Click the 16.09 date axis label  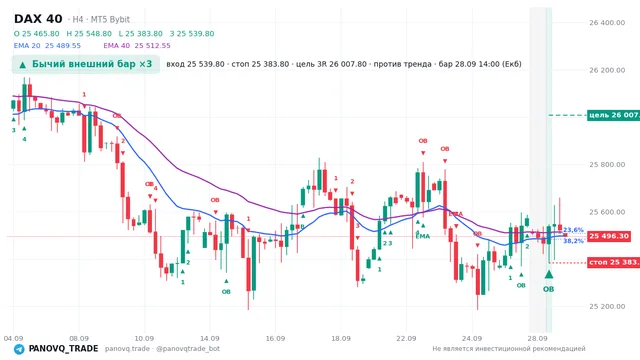point(275,338)
